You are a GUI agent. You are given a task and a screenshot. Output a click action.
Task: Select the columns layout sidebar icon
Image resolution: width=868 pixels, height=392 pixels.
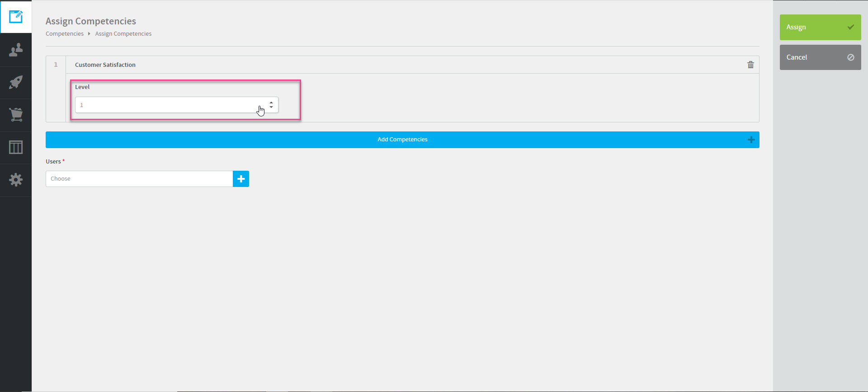(16, 147)
